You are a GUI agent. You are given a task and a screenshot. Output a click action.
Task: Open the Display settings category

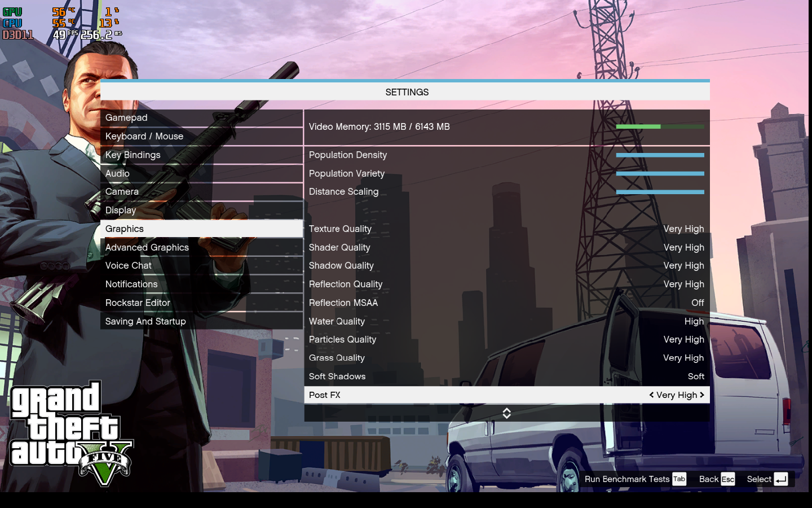point(201,210)
